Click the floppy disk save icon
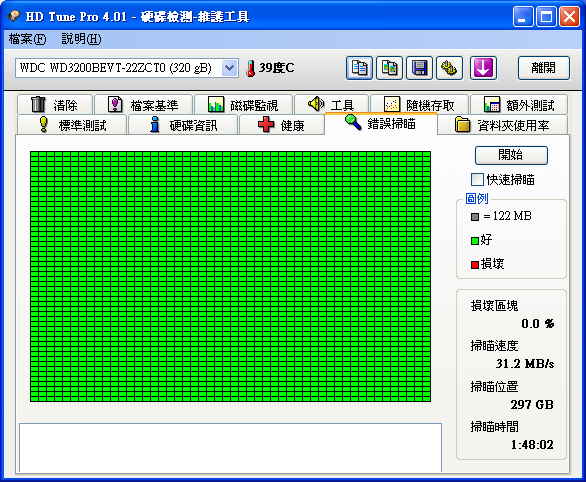 [x=419, y=68]
